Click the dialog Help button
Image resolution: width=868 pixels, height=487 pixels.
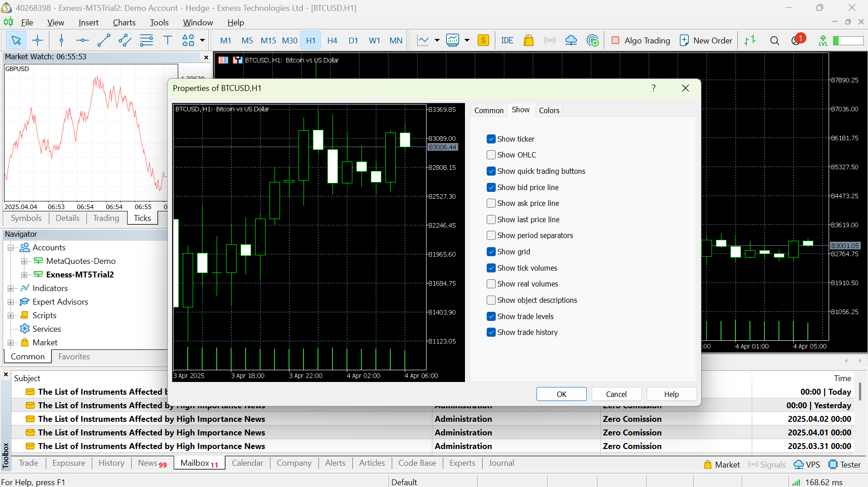click(671, 394)
